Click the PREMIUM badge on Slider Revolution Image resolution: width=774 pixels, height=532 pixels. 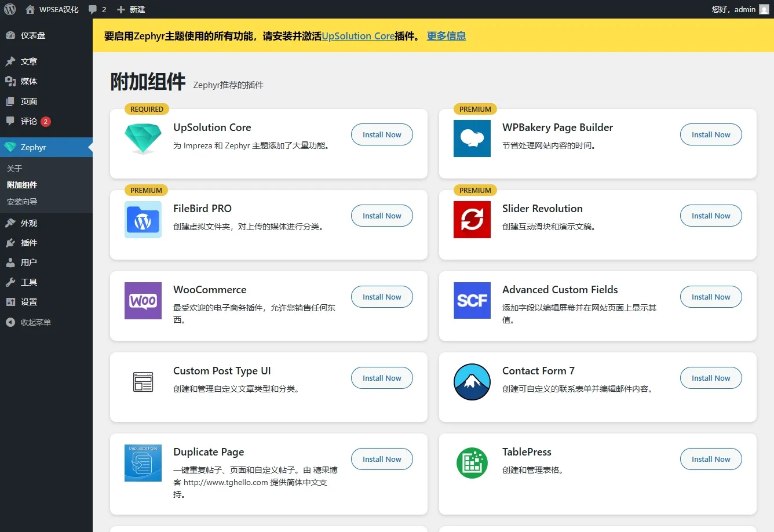[x=475, y=190]
